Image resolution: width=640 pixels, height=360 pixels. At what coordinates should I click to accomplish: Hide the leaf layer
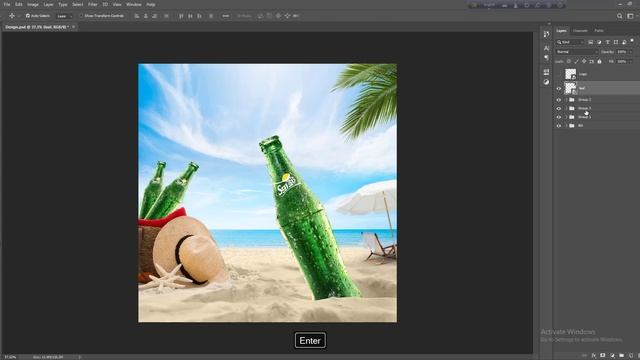(559, 88)
